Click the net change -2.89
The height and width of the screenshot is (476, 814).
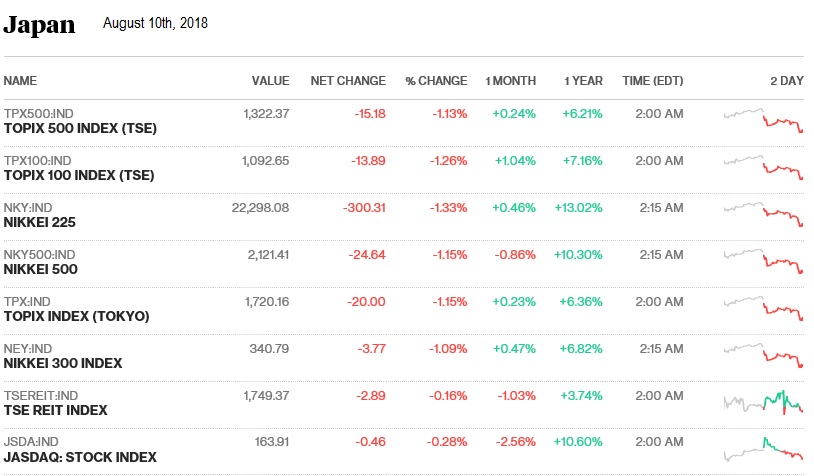[371, 396]
